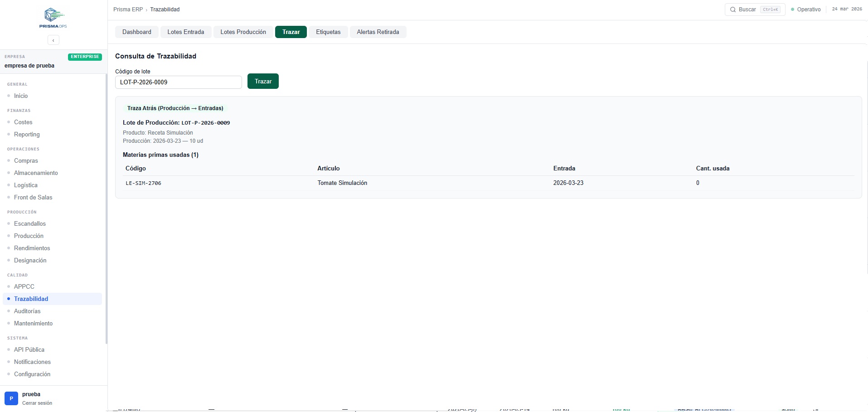Navigate to APPCC in sidebar

(24, 286)
